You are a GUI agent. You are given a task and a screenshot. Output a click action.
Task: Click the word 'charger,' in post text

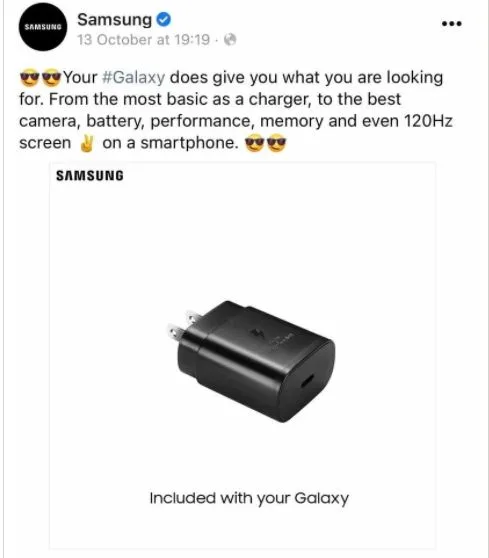click(x=280, y=99)
